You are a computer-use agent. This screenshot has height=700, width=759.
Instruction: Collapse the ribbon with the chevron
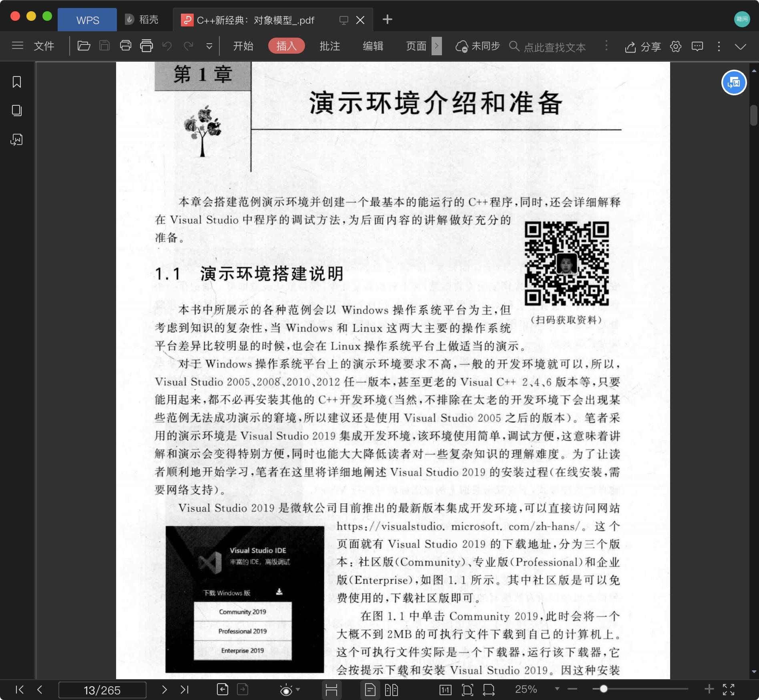pos(741,46)
